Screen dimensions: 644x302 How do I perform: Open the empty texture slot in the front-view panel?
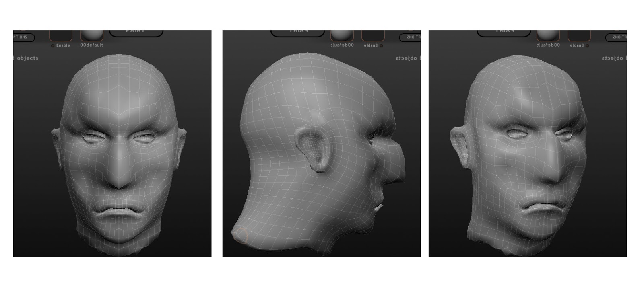click(x=61, y=35)
